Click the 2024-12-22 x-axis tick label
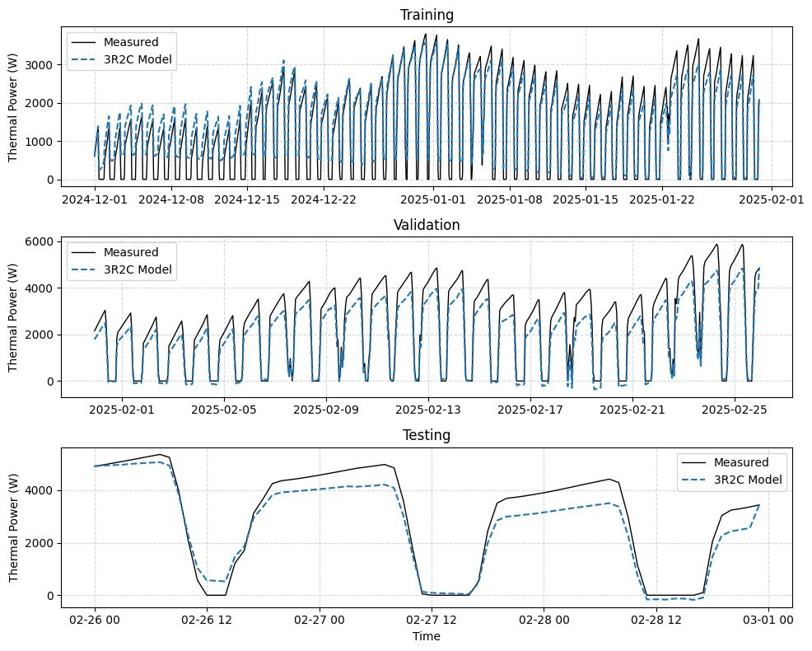 click(324, 199)
